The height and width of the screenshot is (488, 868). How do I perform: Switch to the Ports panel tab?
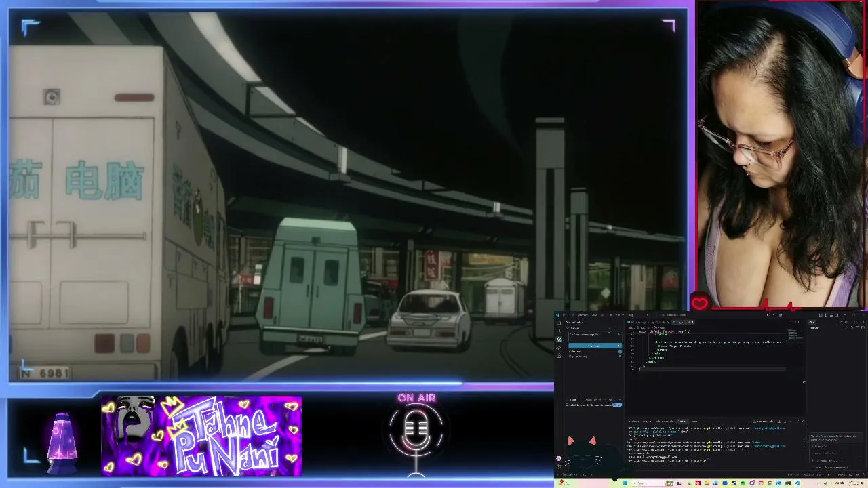click(x=695, y=421)
